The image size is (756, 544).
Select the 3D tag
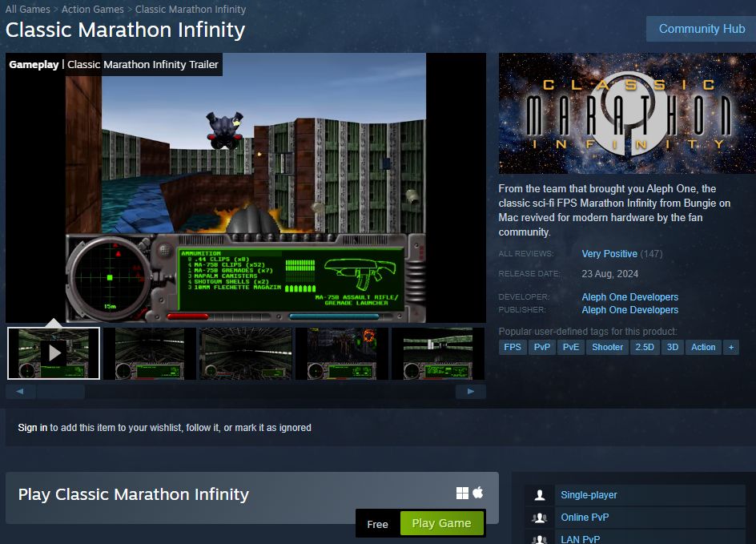(673, 347)
